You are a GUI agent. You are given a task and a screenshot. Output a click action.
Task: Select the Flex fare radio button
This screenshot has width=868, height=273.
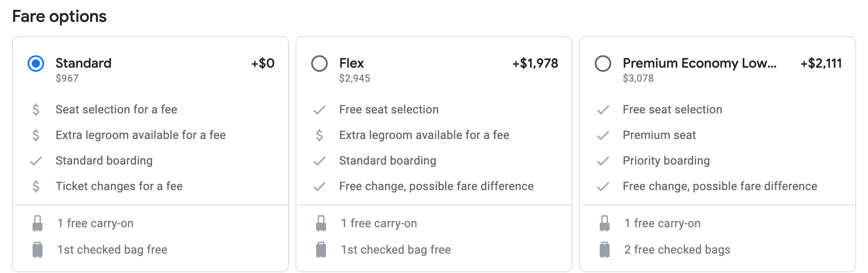[319, 64]
